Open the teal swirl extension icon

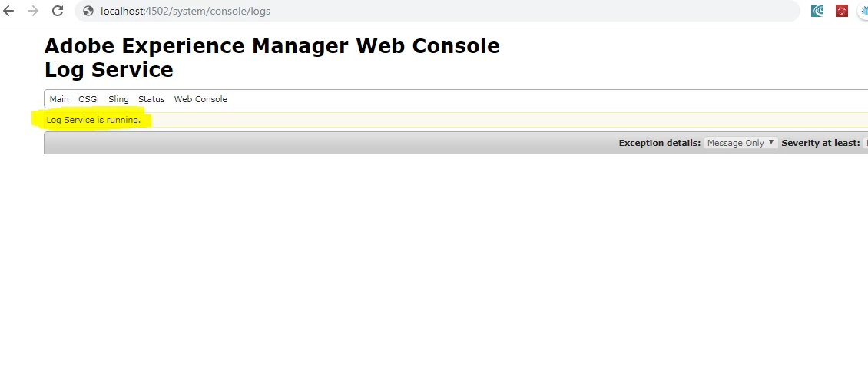[x=817, y=11]
